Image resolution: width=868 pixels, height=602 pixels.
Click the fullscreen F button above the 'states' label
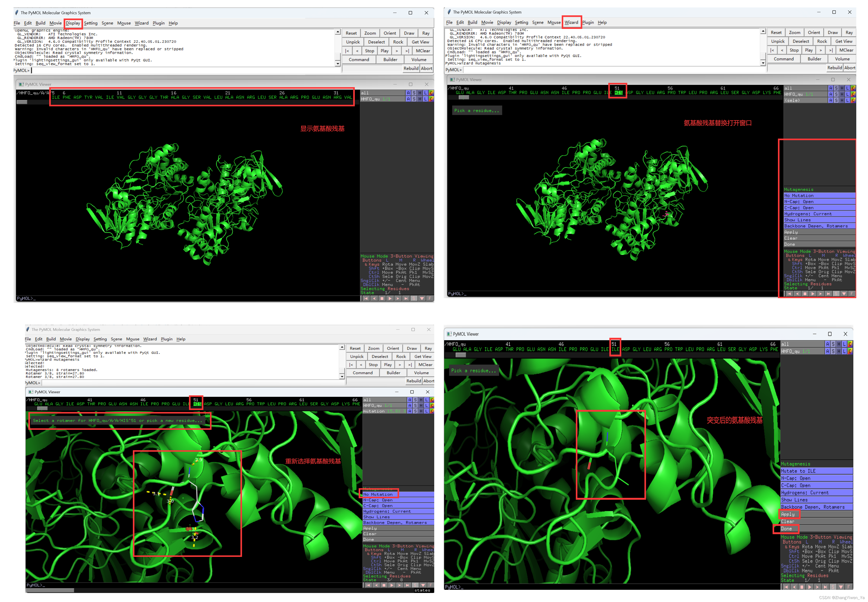pyautogui.click(x=430, y=585)
